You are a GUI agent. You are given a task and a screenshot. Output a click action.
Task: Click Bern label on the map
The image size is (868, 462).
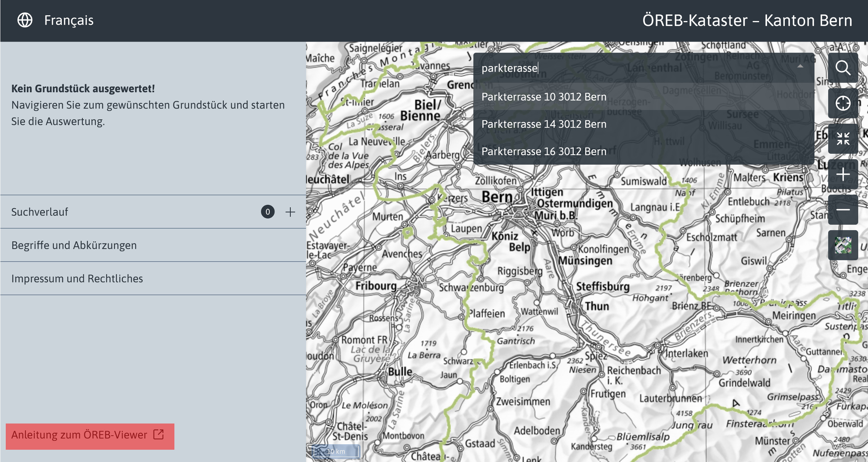pos(497,197)
